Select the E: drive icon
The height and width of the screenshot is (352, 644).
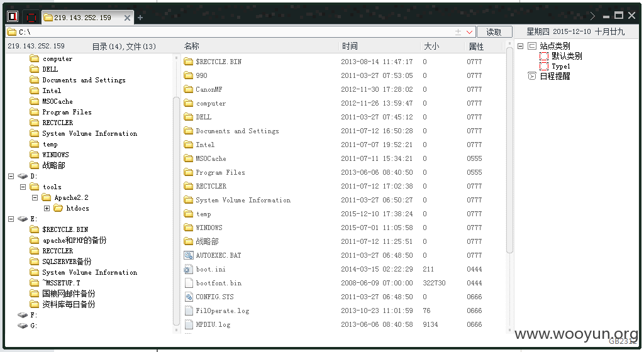pyautogui.click(x=22, y=219)
